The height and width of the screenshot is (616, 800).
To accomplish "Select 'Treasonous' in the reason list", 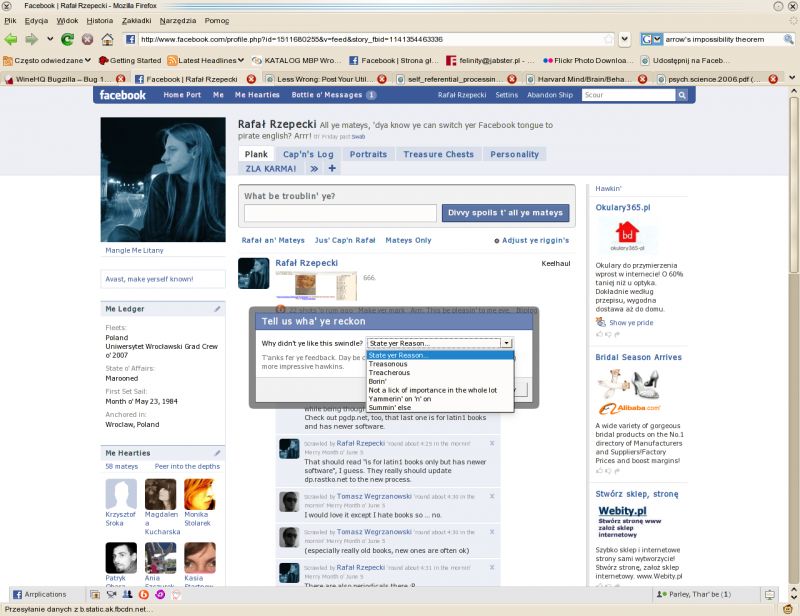I will 440,364.
